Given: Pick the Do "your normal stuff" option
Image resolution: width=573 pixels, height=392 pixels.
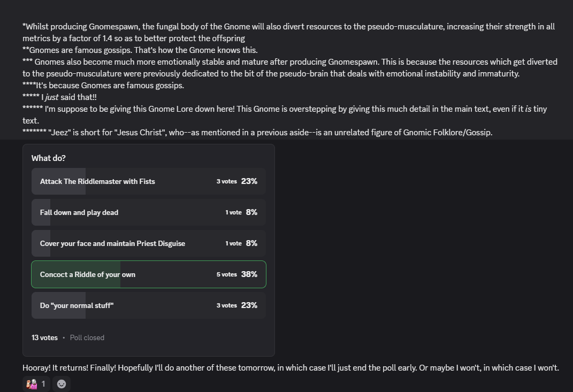Looking at the screenshot, I should 77,305.
